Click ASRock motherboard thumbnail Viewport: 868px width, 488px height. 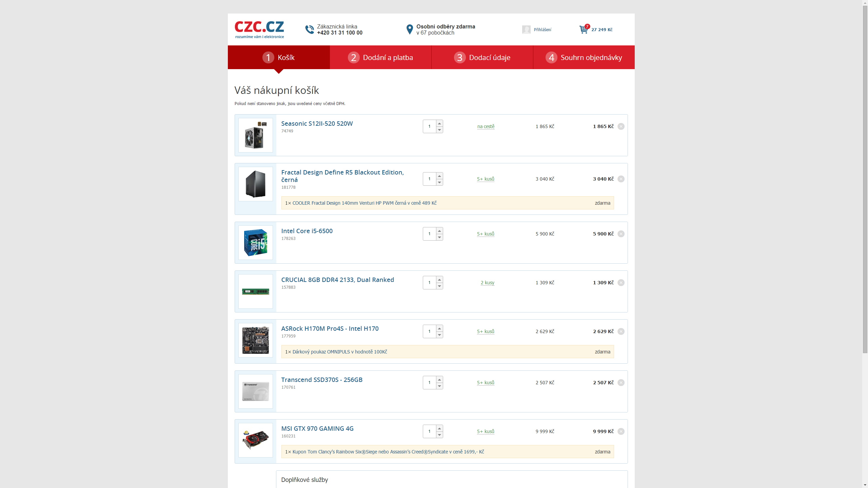(255, 340)
